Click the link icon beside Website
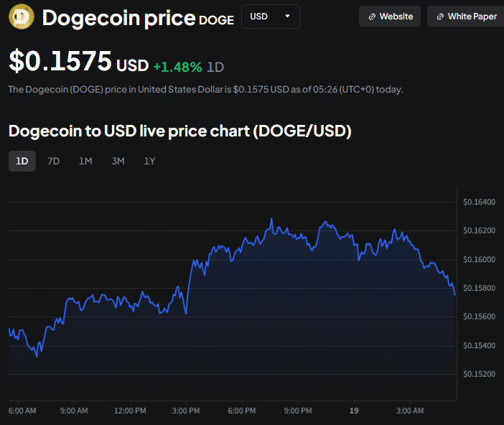 [x=372, y=17]
